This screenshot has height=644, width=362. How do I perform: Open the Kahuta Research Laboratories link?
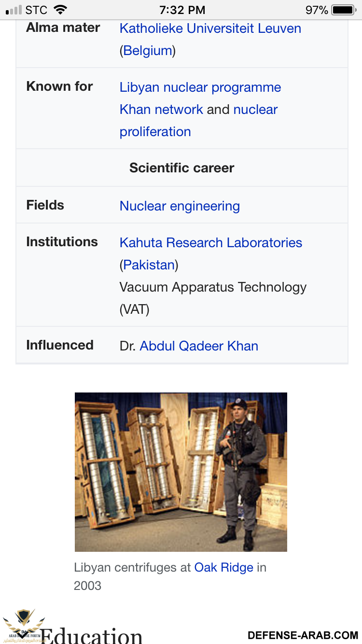click(211, 242)
